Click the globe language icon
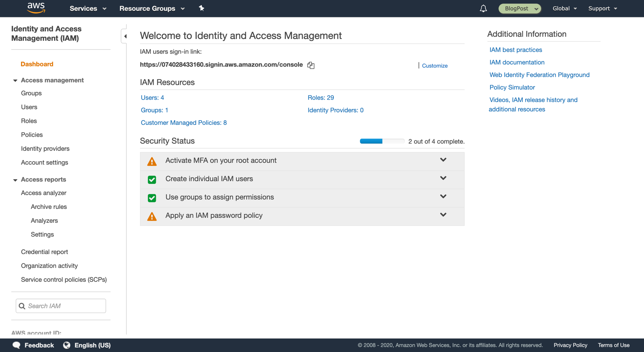 [x=67, y=345]
